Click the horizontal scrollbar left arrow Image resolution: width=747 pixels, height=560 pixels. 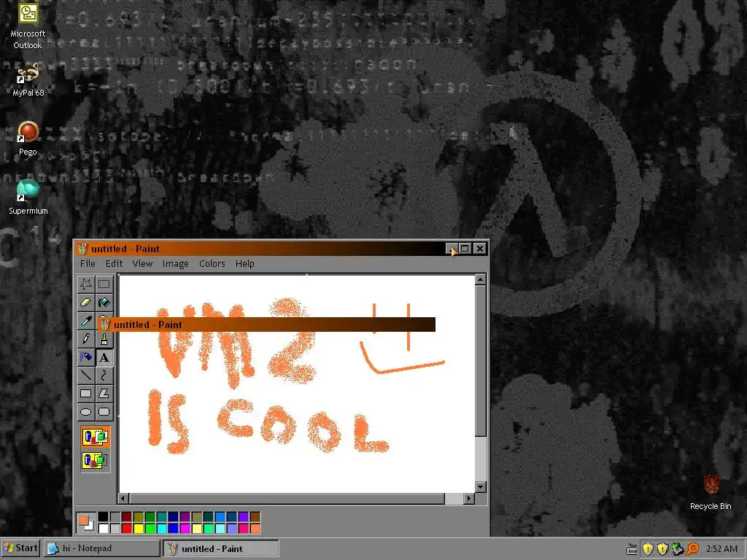[x=123, y=499]
